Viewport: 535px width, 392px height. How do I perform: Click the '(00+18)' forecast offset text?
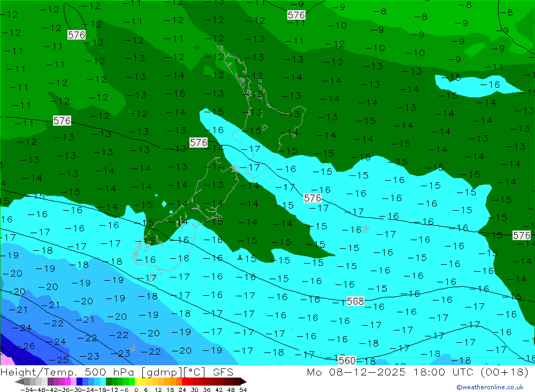[505, 372]
